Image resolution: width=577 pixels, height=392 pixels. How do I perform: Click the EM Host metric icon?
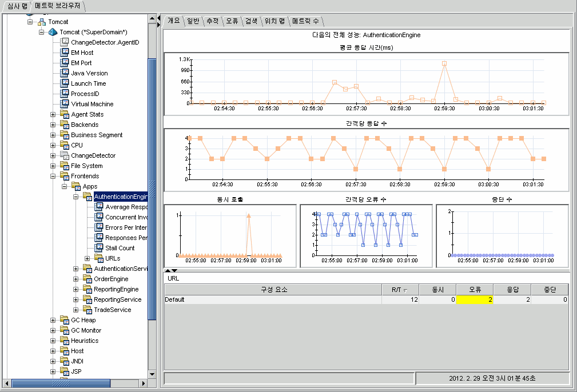click(x=65, y=53)
